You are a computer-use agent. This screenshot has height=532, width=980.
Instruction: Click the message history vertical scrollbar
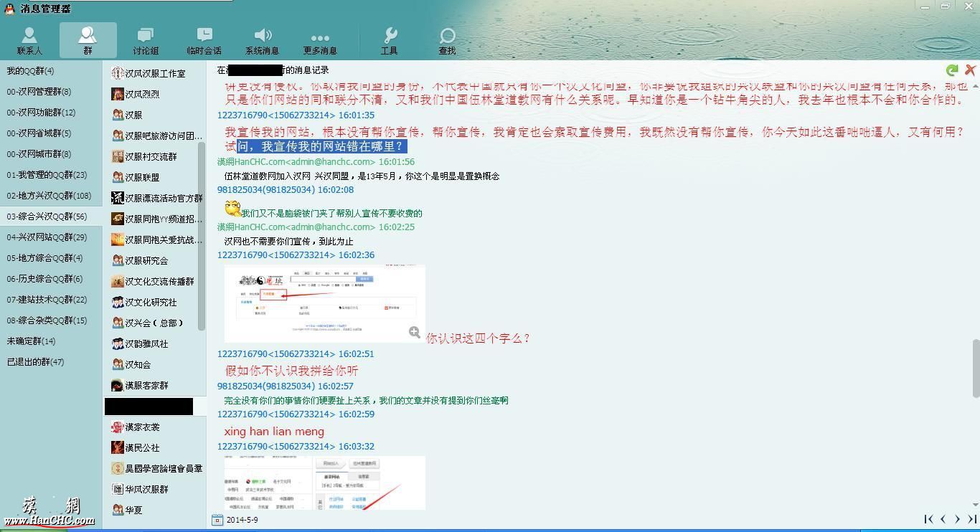pos(976,368)
